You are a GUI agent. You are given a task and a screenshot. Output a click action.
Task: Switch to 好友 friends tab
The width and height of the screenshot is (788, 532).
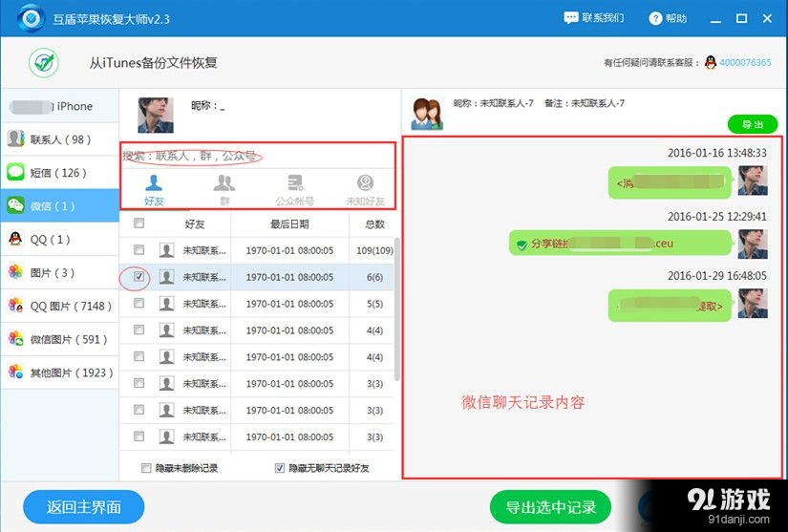154,190
